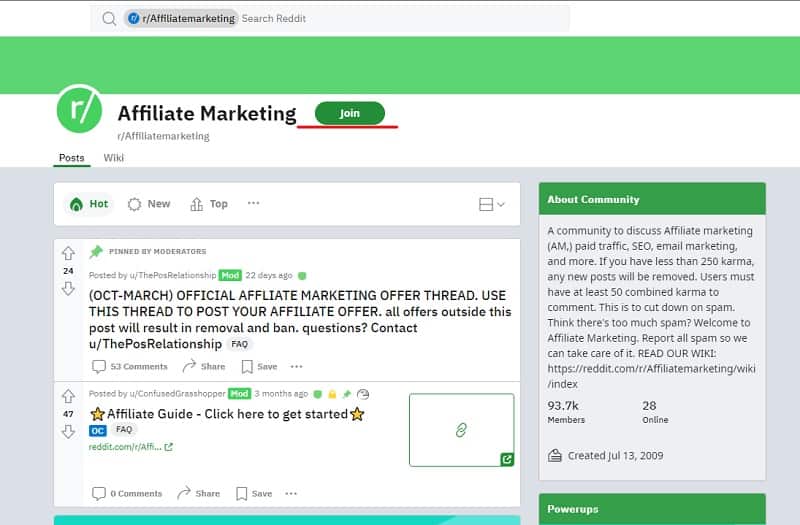Click the search magnifier icon
The image size is (800, 525).
click(x=109, y=18)
